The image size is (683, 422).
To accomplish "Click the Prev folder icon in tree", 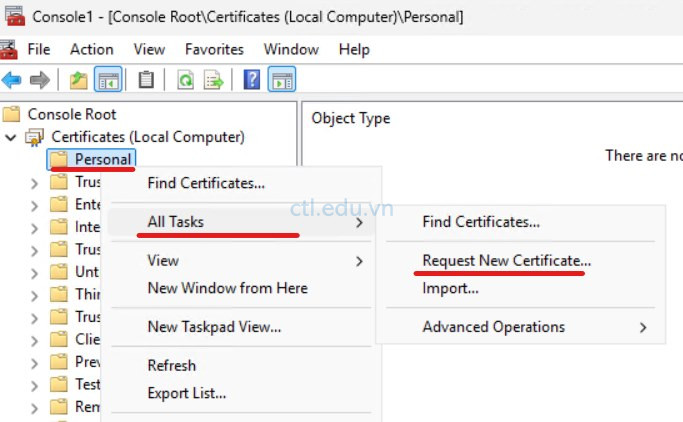I will pyautogui.click(x=59, y=362).
